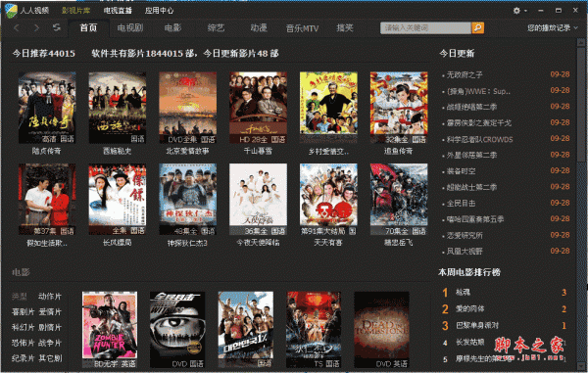This screenshot has width=588, height=373.
Task: Switch to the 搞笑 tab
Action: 345,28
